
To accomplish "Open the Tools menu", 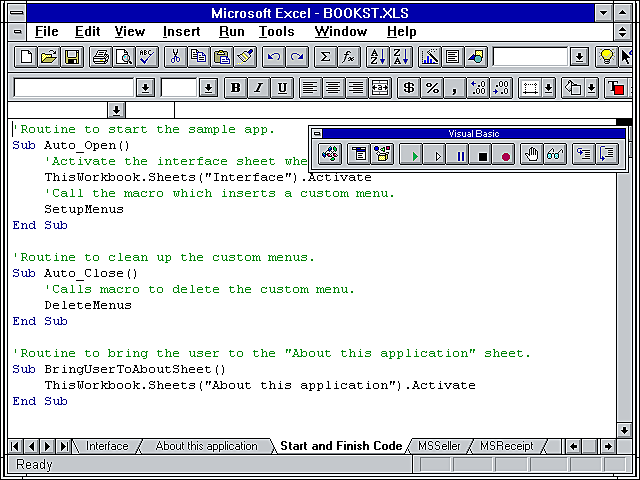I will pyautogui.click(x=276, y=31).
